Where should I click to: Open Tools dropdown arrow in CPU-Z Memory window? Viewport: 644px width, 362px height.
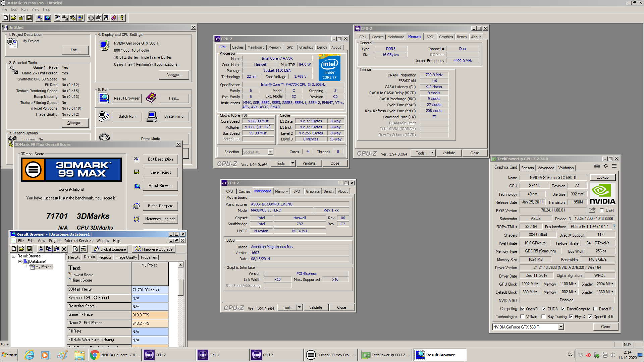coord(432,153)
